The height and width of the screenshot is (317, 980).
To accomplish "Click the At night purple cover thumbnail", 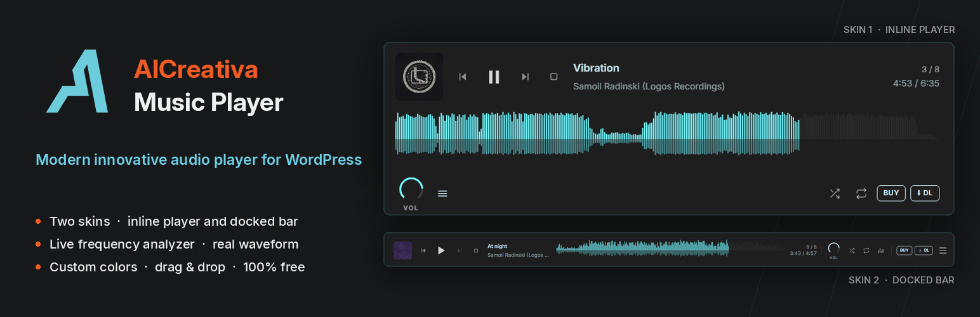I will pos(403,250).
